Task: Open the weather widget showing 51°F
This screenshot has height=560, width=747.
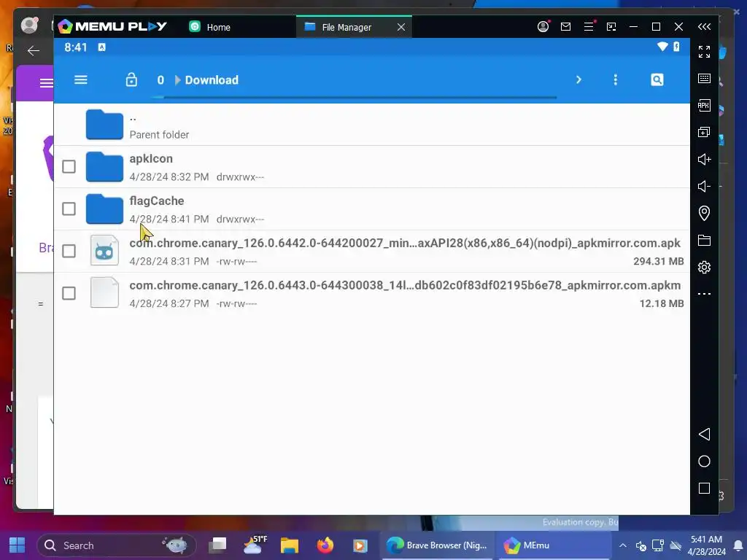Action: pyautogui.click(x=255, y=545)
